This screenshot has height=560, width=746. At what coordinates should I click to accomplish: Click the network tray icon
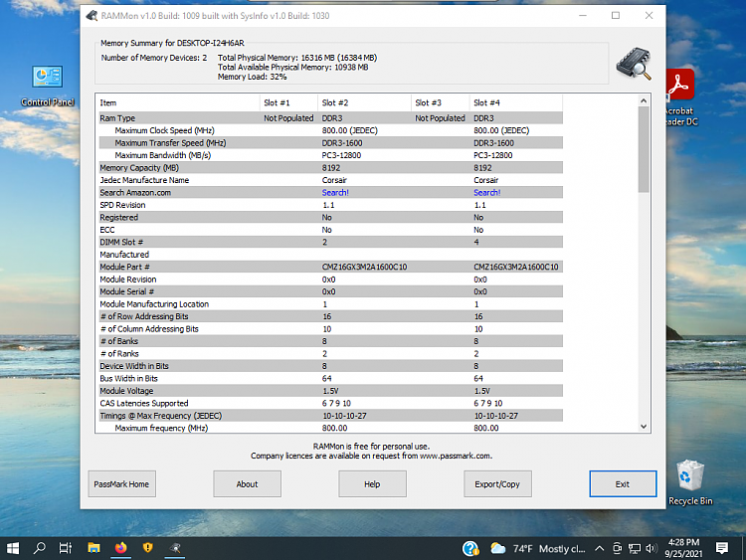pos(635,549)
